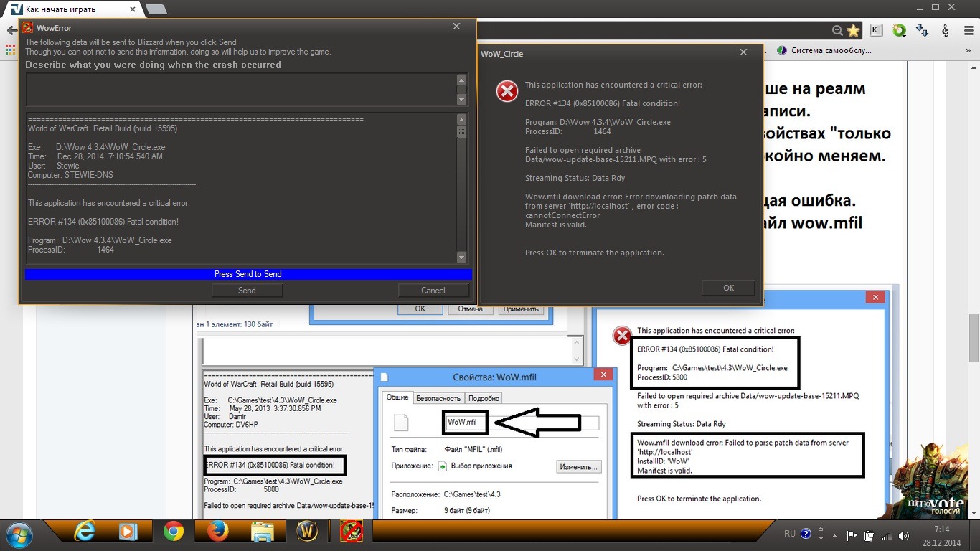Launch Internet Explorer from taskbar
980x551 pixels.
tap(85, 532)
